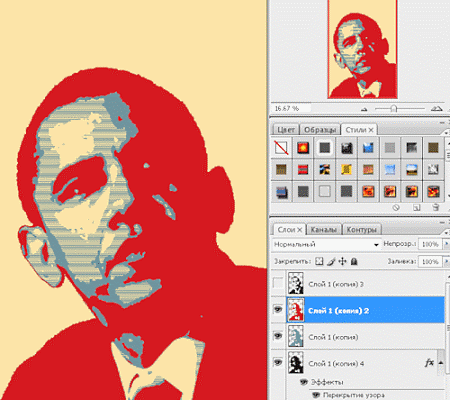Click the Navigator zoom out small mountains icon

click(x=364, y=109)
